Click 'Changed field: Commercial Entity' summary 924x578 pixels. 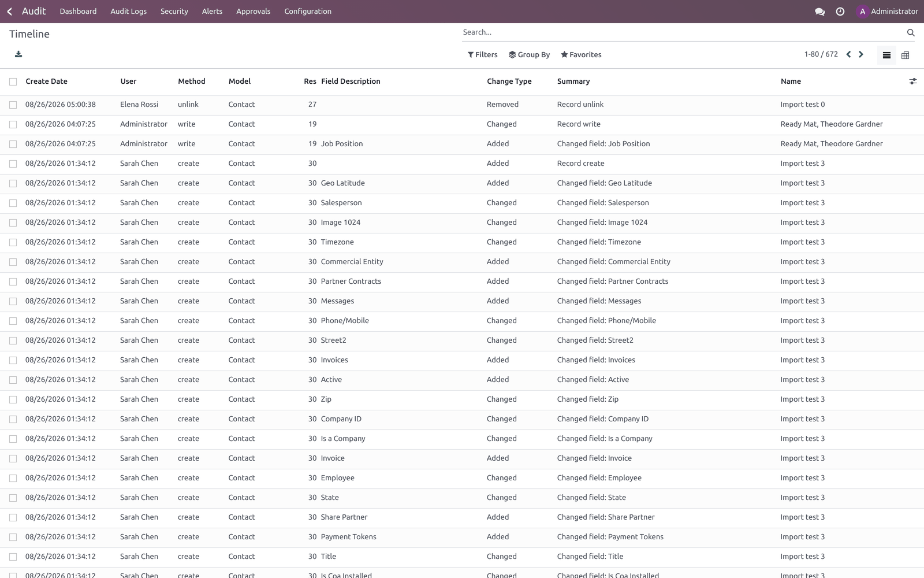pyautogui.click(x=613, y=262)
